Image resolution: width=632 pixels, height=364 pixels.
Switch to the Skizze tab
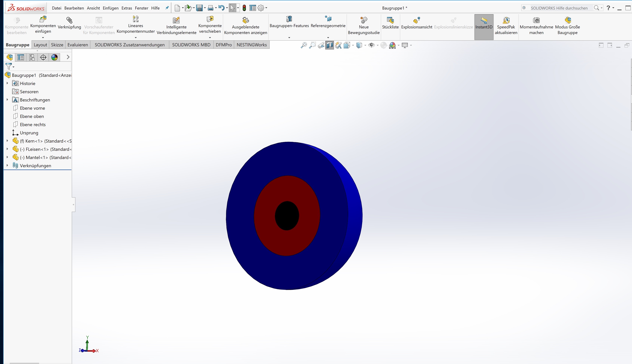[57, 45]
